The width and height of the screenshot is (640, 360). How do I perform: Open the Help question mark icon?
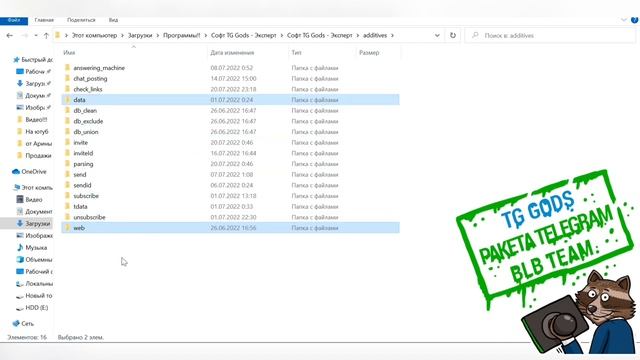point(635,20)
